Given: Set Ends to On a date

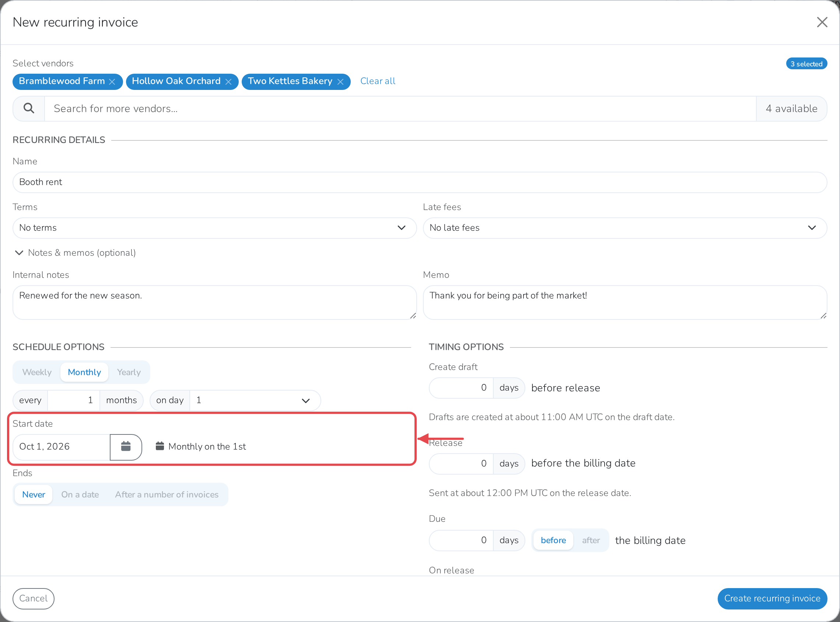Looking at the screenshot, I should coord(80,495).
